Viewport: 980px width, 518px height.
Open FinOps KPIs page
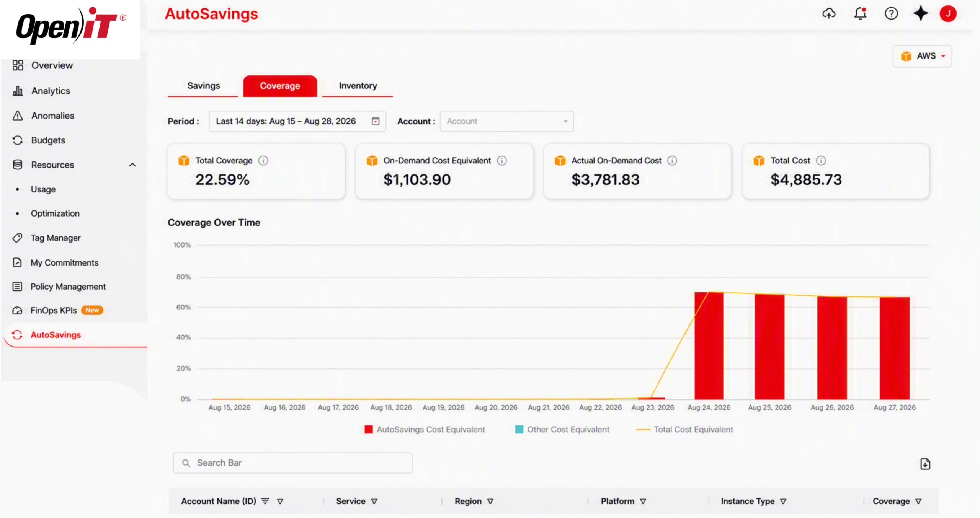(x=54, y=310)
